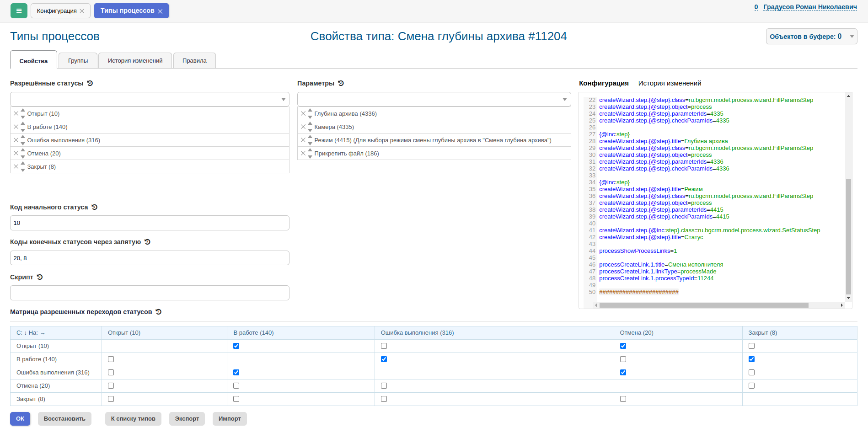The height and width of the screenshot is (438, 868).
Task: Go back via К списку типов
Action: [133, 419]
